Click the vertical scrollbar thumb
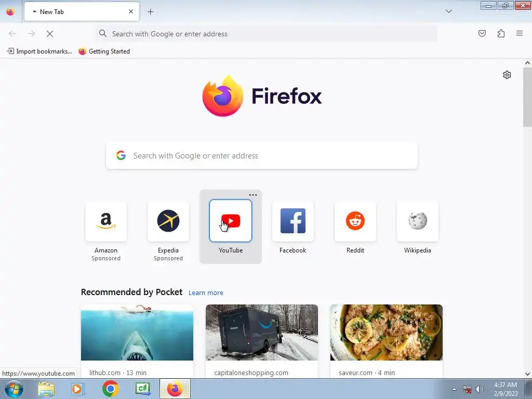 point(527,97)
